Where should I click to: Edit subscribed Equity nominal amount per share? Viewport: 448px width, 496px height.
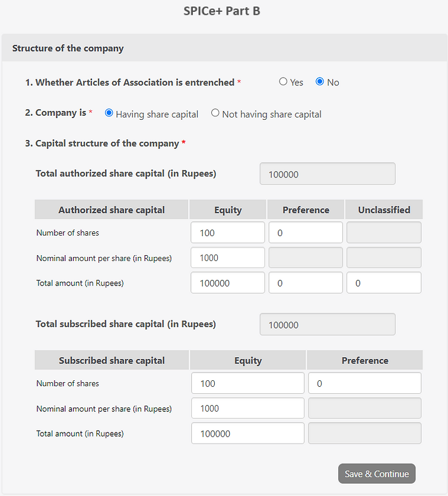pyautogui.click(x=247, y=408)
